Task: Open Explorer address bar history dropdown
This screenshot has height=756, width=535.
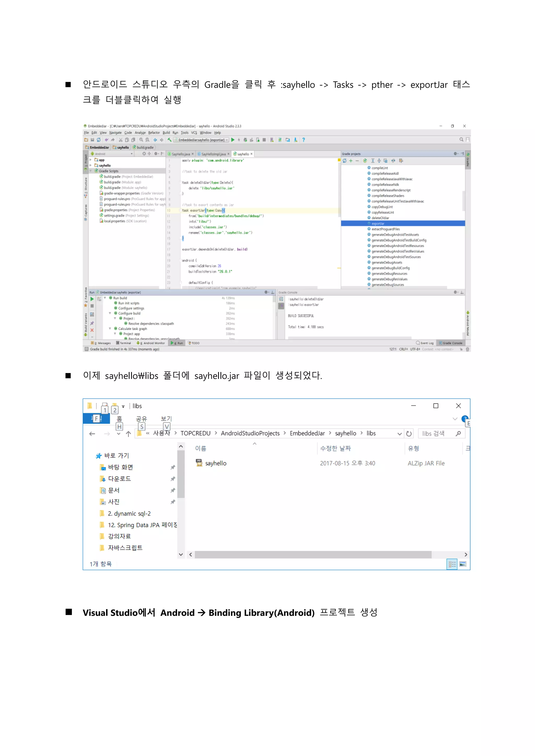Action: [400, 434]
